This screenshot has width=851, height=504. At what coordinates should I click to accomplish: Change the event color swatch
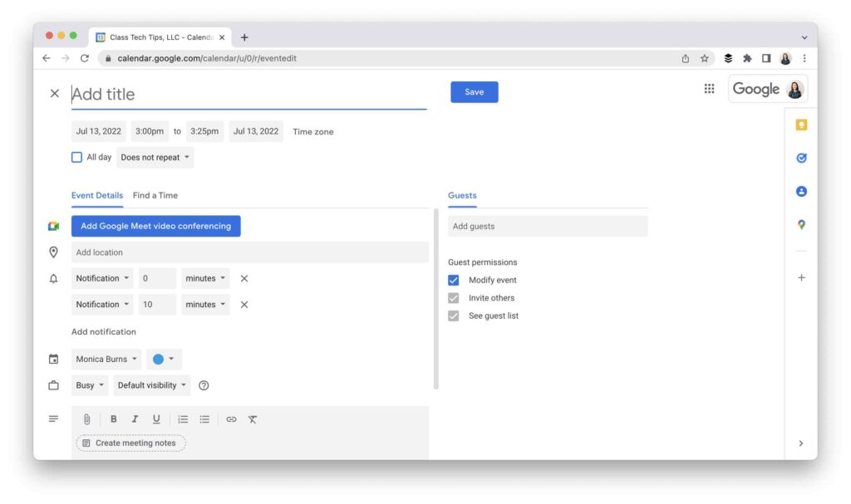pos(164,358)
